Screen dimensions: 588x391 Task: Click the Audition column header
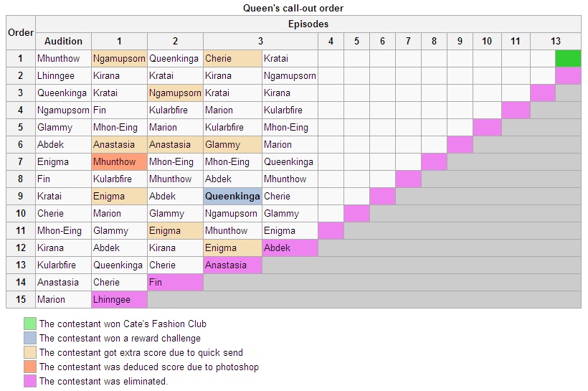63,41
